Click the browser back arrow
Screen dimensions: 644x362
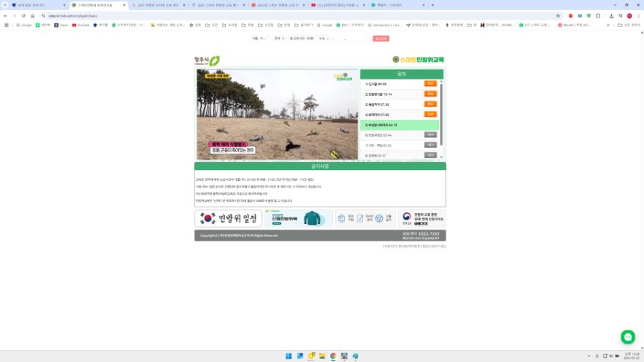(x=6, y=15)
